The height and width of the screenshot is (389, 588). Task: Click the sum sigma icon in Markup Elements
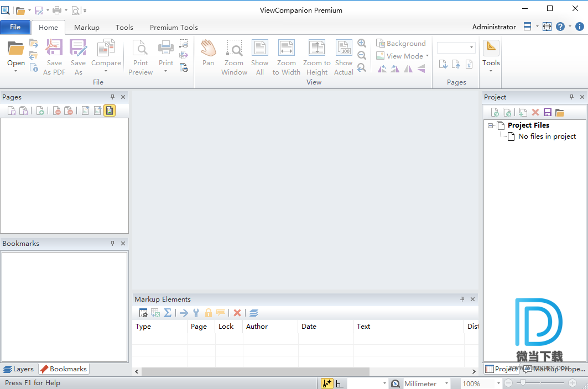click(x=168, y=313)
